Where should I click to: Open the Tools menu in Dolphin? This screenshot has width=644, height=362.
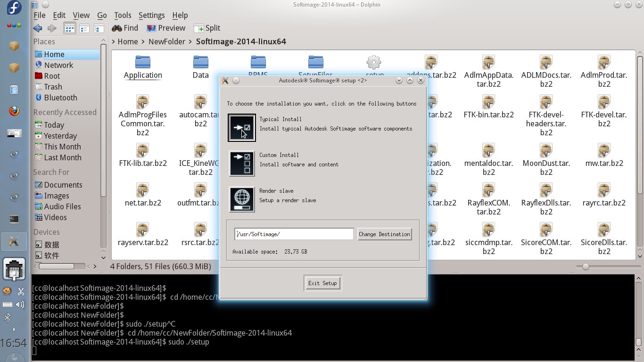click(x=123, y=15)
